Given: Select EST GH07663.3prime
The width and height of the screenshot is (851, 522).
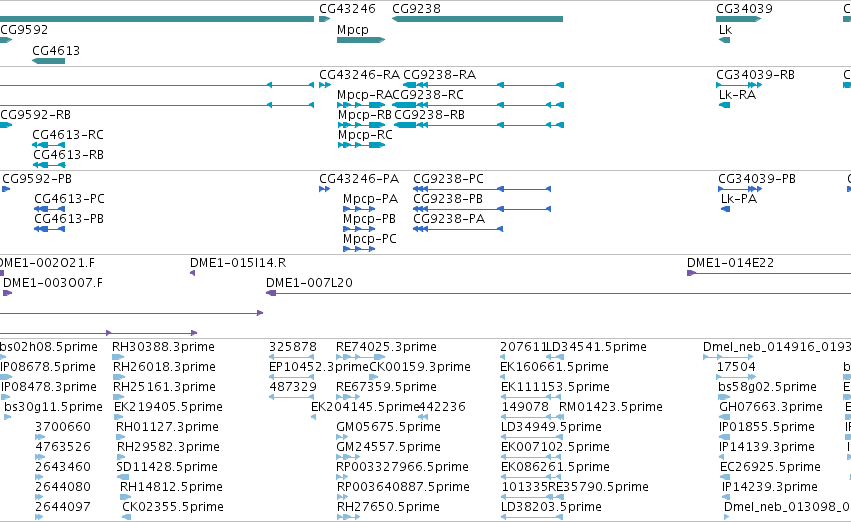Looking at the screenshot, I should pos(771,408).
